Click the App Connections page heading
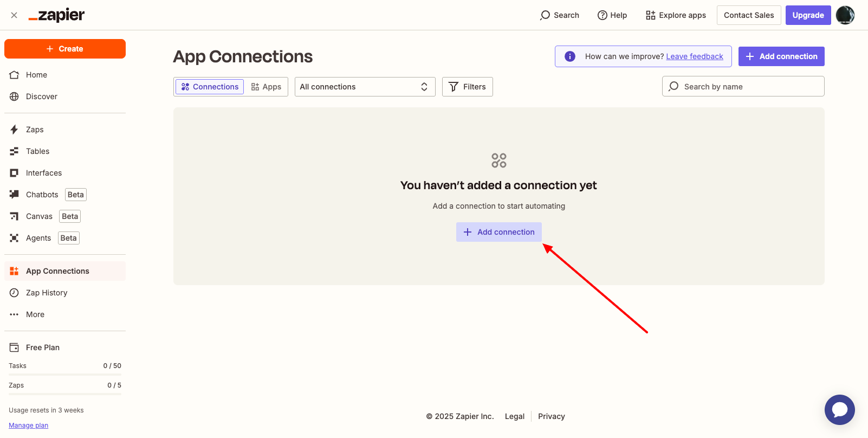868x438 pixels. 243,57
